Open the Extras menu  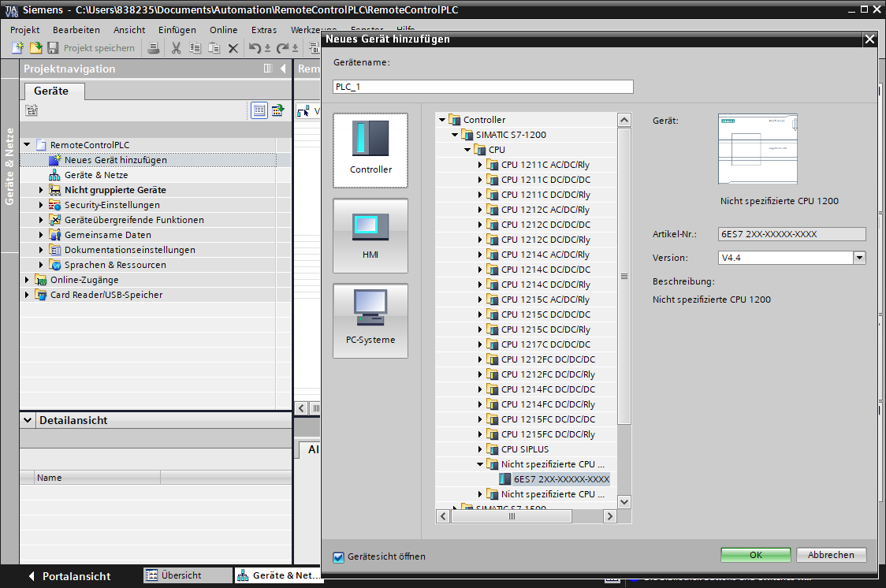pyautogui.click(x=264, y=30)
